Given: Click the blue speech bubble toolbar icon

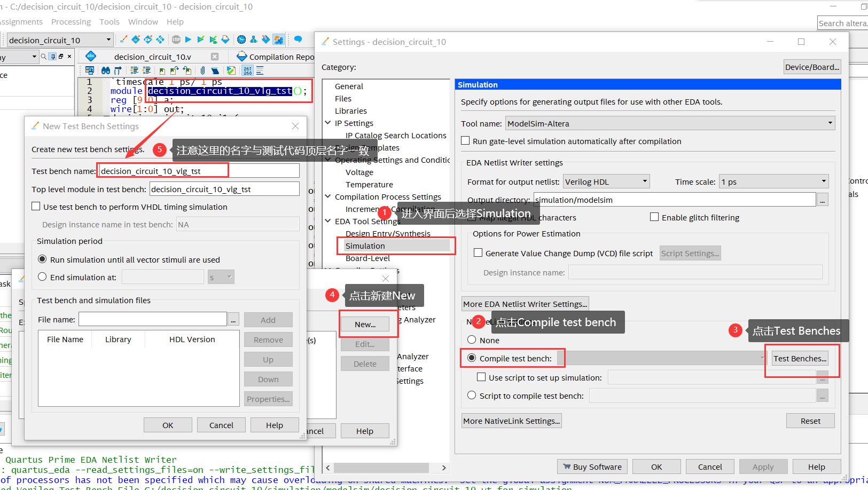Looking at the screenshot, I should [x=298, y=39].
